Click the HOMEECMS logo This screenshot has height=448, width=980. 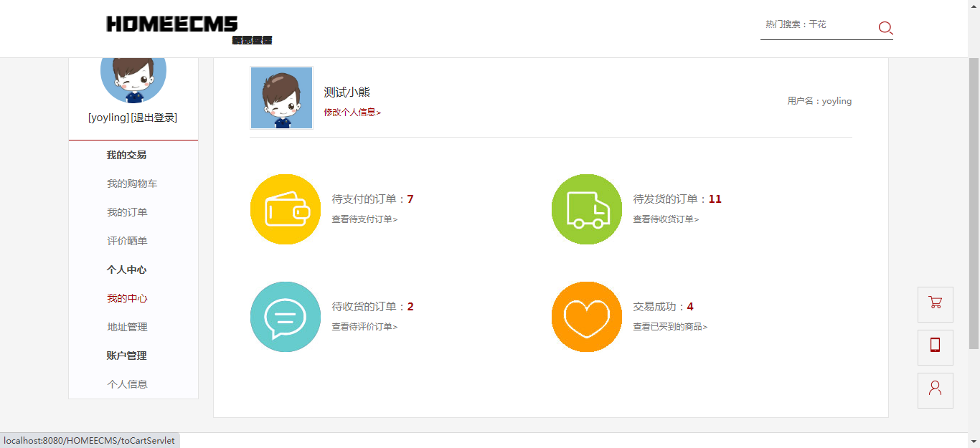click(172, 25)
